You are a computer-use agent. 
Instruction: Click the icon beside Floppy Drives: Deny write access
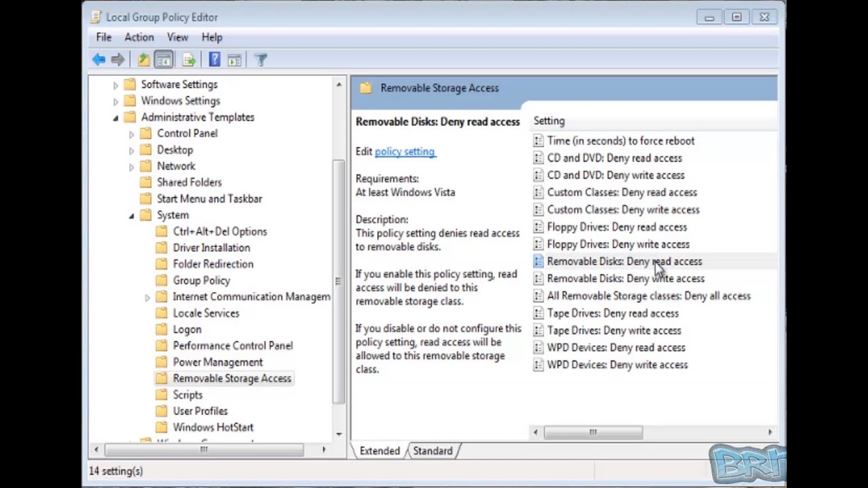pyautogui.click(x=538, y=244)
